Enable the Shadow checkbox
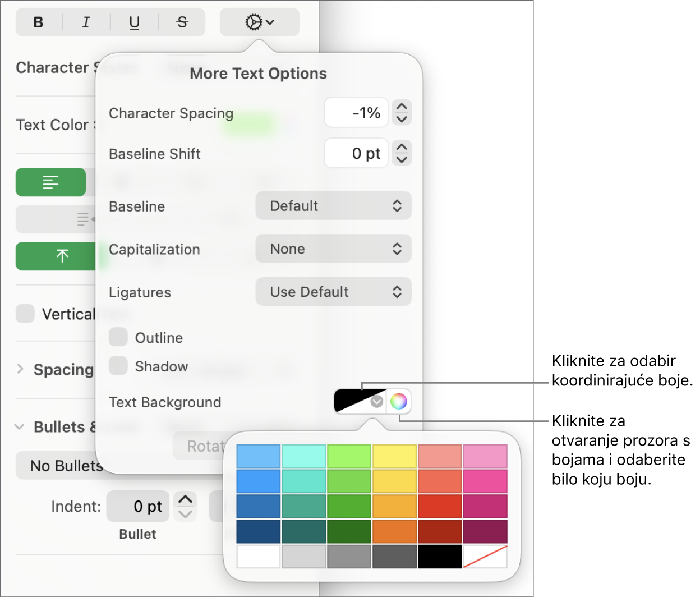 (118, 366)
